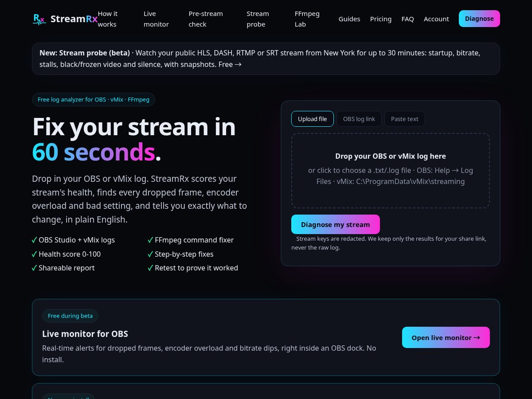Click the stream keys are redacted notice
The height and width of the screenshot is (399, 532).
[389, 243]
